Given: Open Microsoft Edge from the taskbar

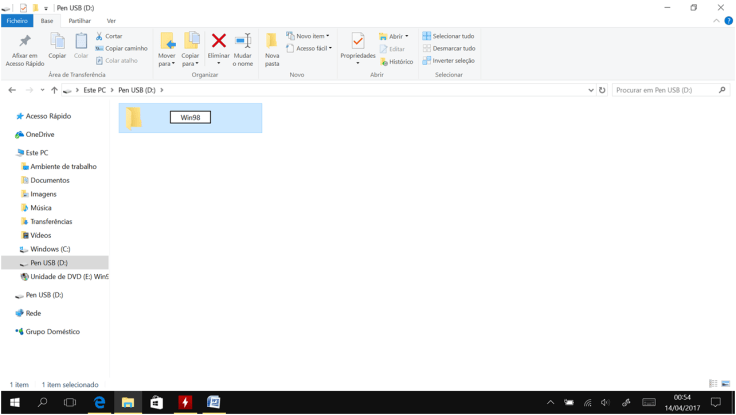Looking at the screenshot, I should [x=99, y=402].
